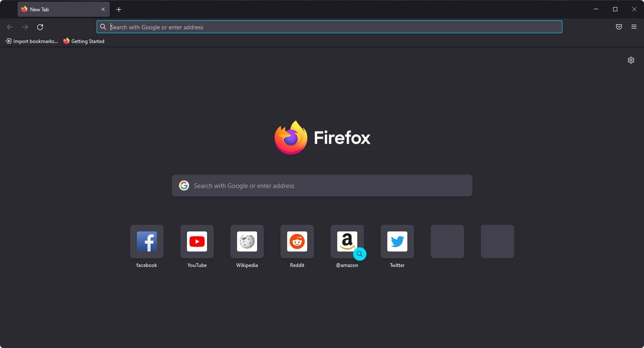The image size is (644, 348).
Task: Click the Google logo in search box
Action: point(184,185)
